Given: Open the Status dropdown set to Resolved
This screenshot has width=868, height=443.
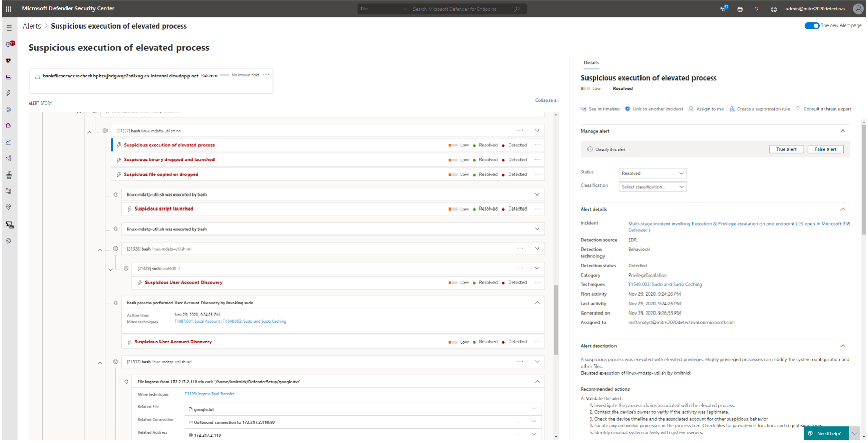Looking at the screenshot, I should click(653, 173).
